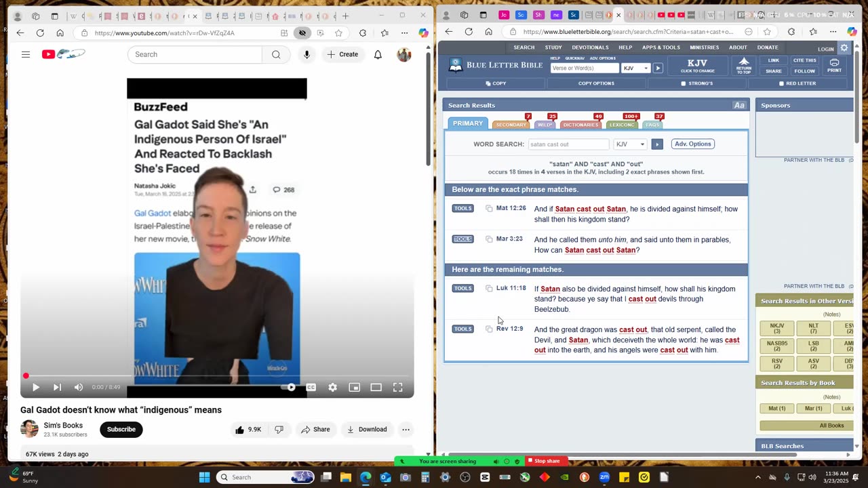Open more actions for the video

[406, 429]
